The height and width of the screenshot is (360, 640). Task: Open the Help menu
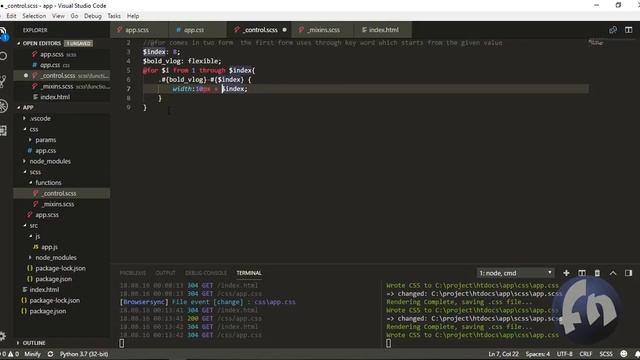[133, 16]
